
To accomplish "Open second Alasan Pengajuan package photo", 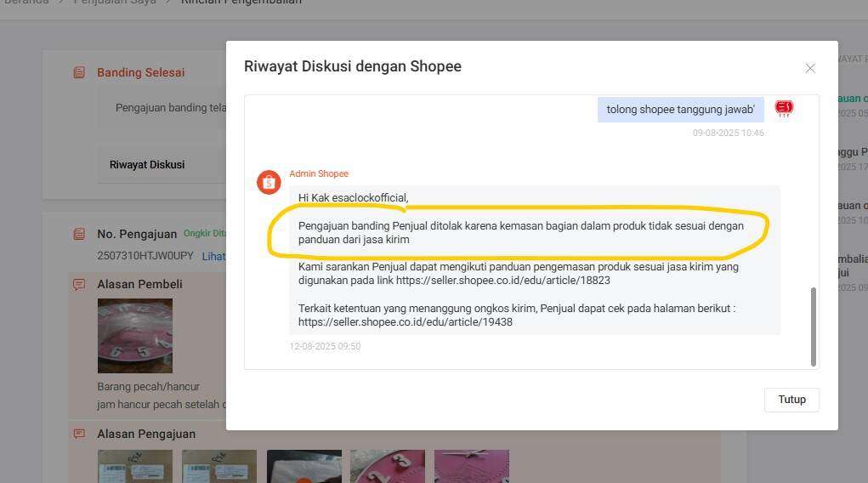I will [218, 466].
